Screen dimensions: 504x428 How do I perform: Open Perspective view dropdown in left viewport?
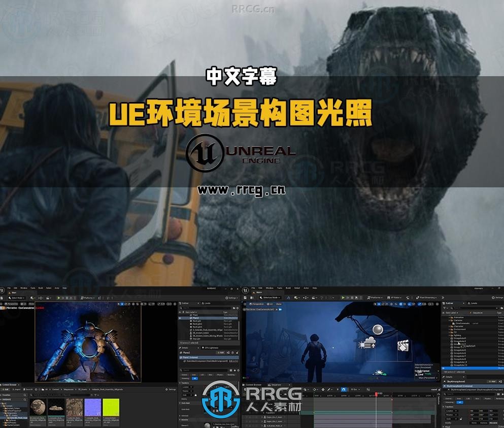(11, 304)
